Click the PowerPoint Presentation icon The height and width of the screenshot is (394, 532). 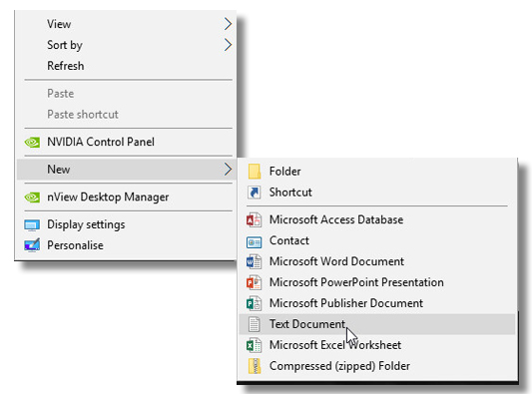click(x=254, y=282)
